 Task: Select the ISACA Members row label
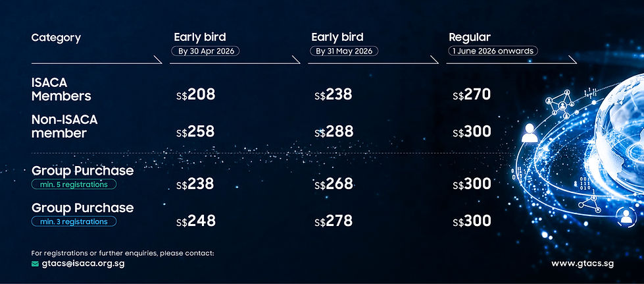tap(61, 89)
